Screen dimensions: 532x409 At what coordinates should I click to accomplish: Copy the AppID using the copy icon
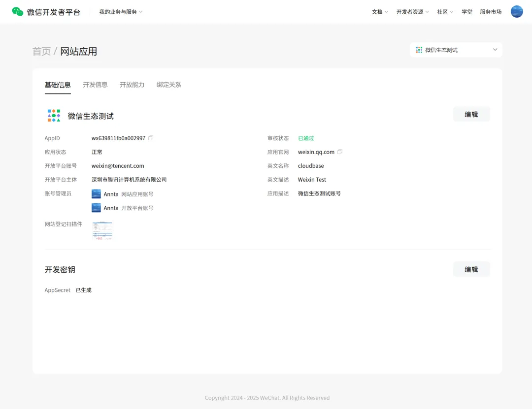pyautogui.click(x=151, y=138)
